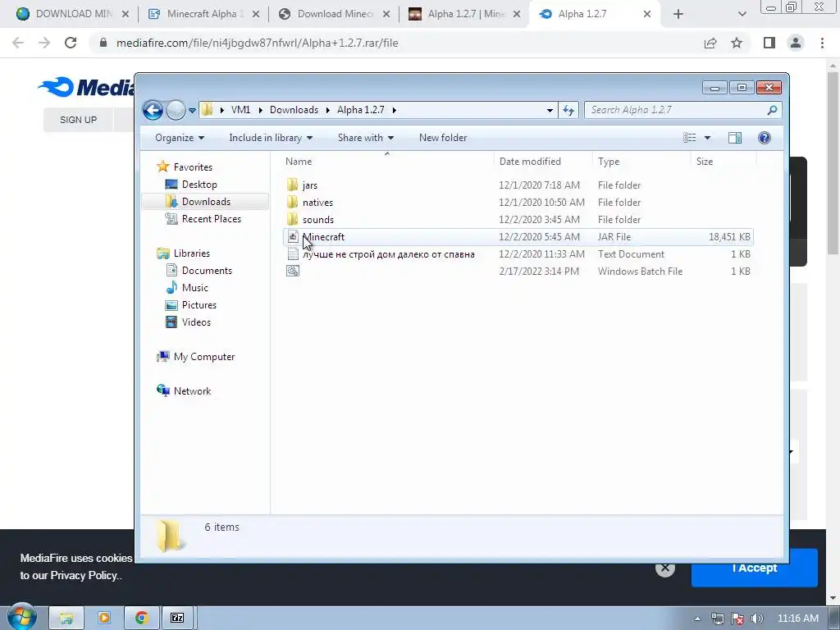Image resolution: width=840 pixels, height=630 pixels.
Task: Expand the arrow between VM1 and Downloads
Action: [x=260, y=110]
